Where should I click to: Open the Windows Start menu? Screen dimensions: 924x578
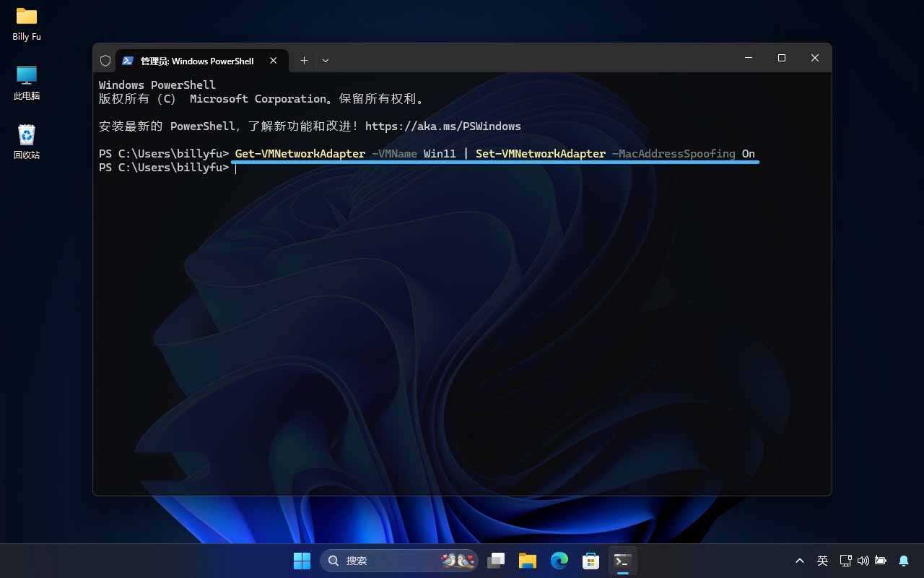click(x=302, y=561)
